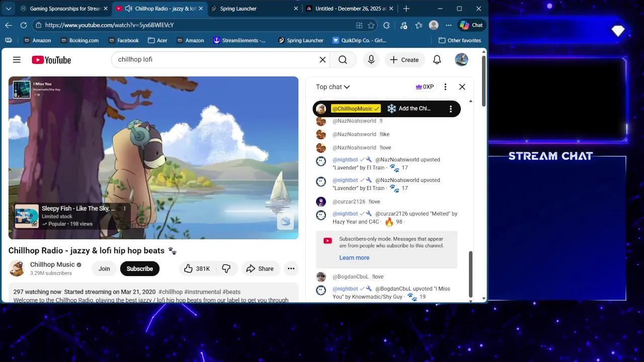Viewport: 644px width, 362px height.
Task: Open the 0XP channel points badge
Action: (425, 87)
